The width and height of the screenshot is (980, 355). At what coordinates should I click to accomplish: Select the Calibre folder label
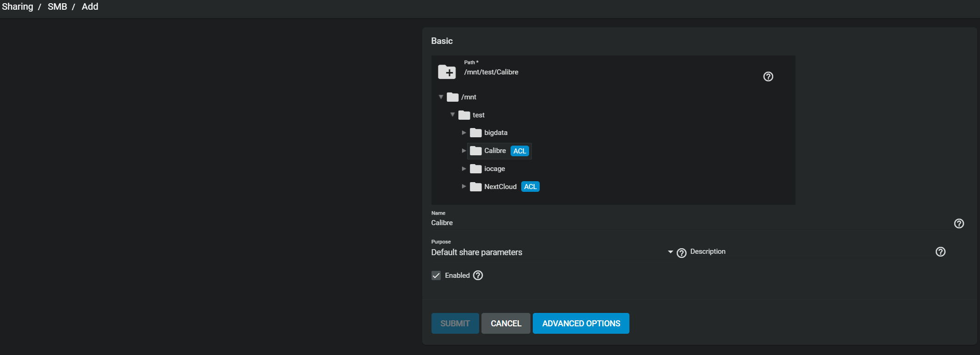495,151
